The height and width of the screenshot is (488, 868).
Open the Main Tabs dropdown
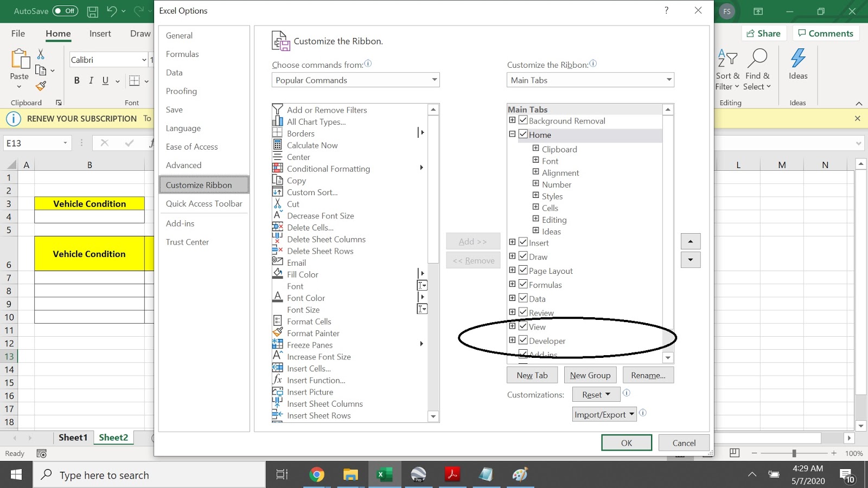pyautogui.click(x=590, y=80)
